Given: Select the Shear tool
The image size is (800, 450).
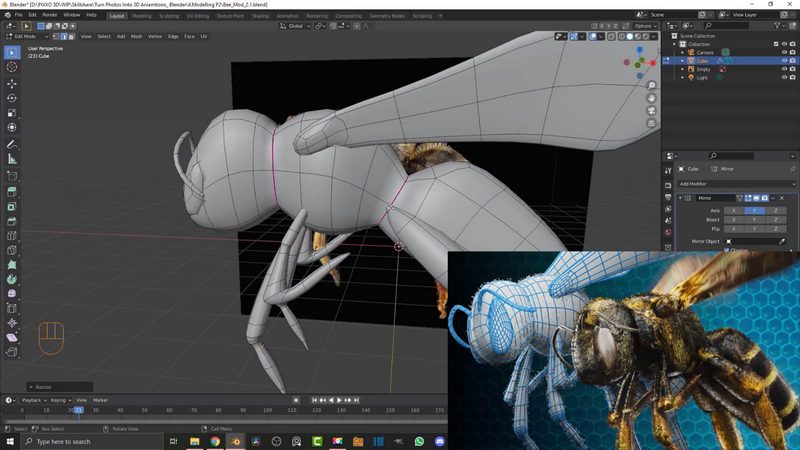Looking at the screenshot, I should 12,337.
